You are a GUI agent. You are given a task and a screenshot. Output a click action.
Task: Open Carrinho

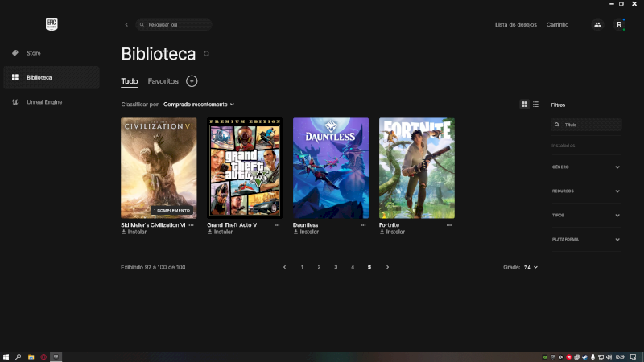[x=557, y=25]
